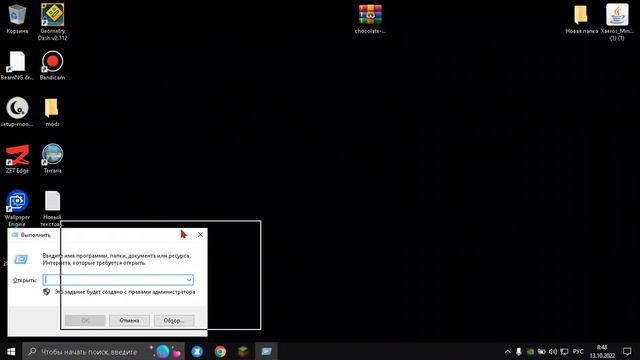Switch the РУС input language indicator

point(578,351)
